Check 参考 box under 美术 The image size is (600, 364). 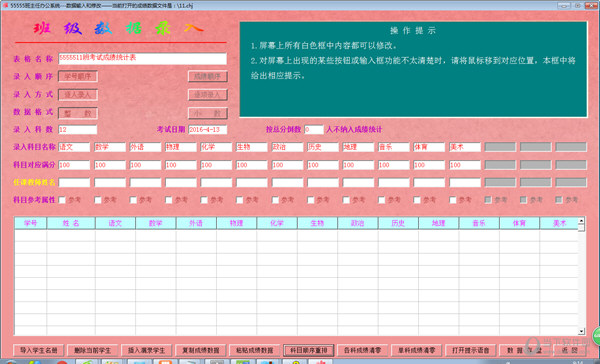(x=453, y=200)
